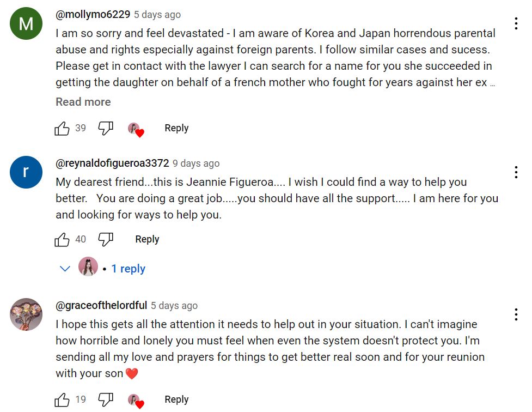The height and width of the screenshot is (412, 532).
Task: Open options menu for @graceofthelordful comment
Action: (515, 314)
